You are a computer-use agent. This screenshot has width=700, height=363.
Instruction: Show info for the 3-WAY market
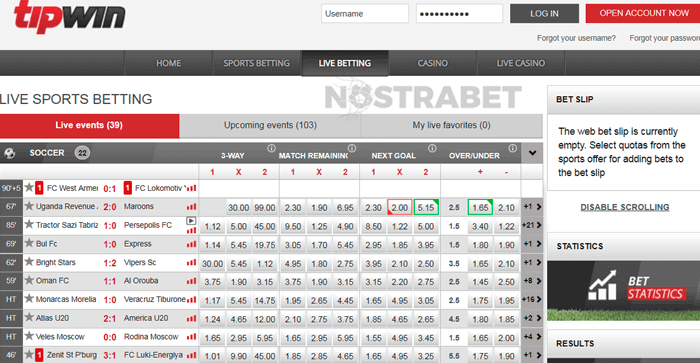pos(271,148)
